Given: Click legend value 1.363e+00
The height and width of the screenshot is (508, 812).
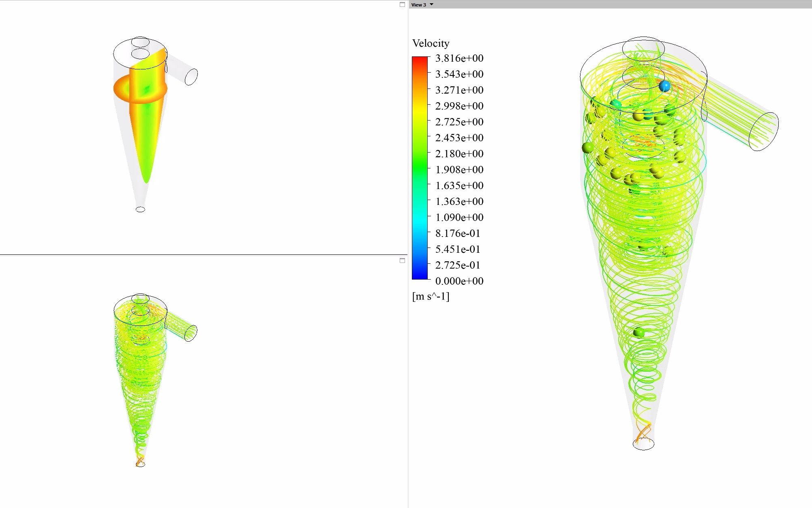Looking at the screenshot, I should click(459, 201).
